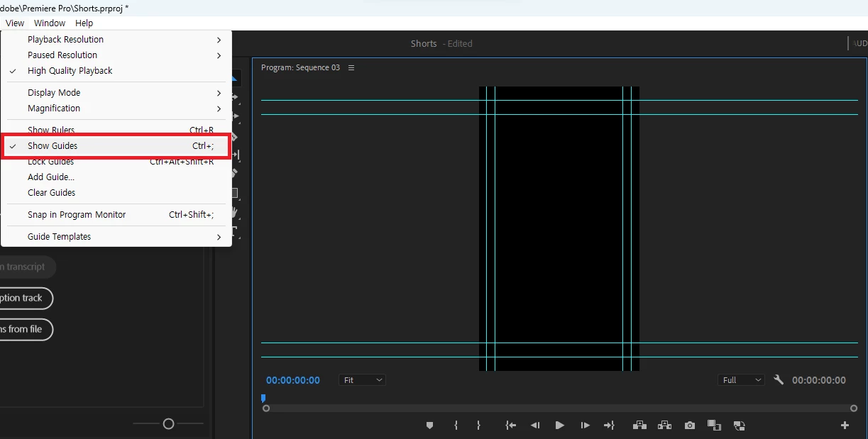Expand the Paused Resolution submenu

click(116, 55)
